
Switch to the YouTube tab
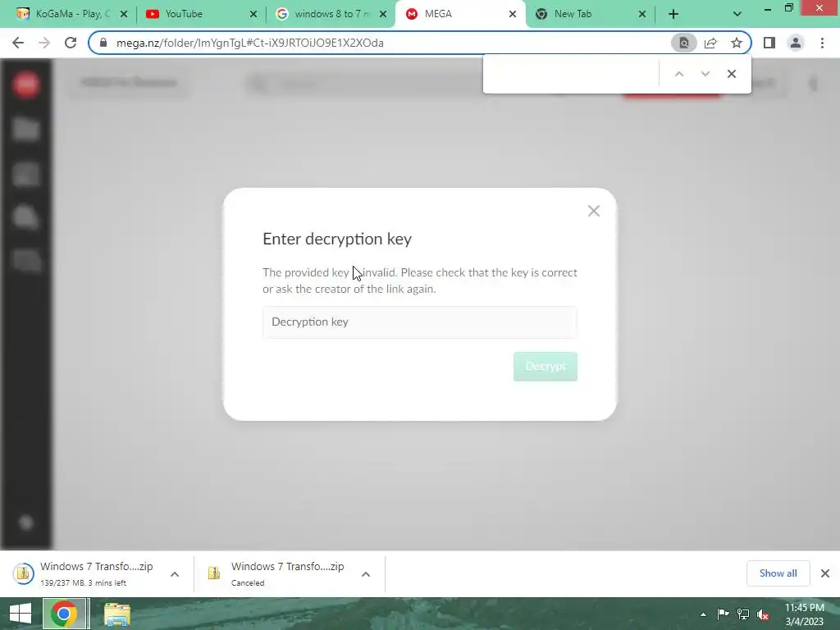point(201,14)
